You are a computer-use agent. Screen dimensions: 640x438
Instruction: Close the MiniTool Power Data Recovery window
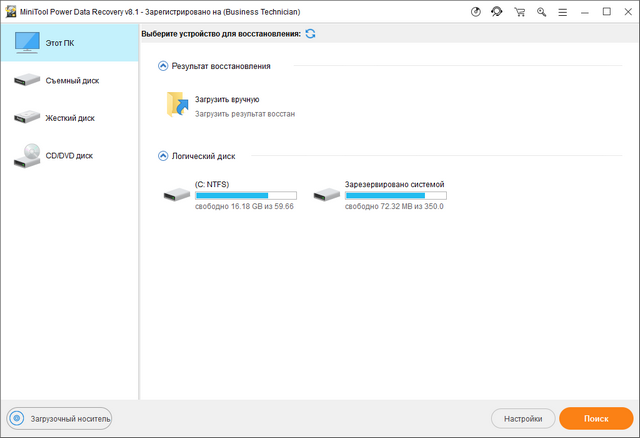pyautogui.click(x=628, y=12)
